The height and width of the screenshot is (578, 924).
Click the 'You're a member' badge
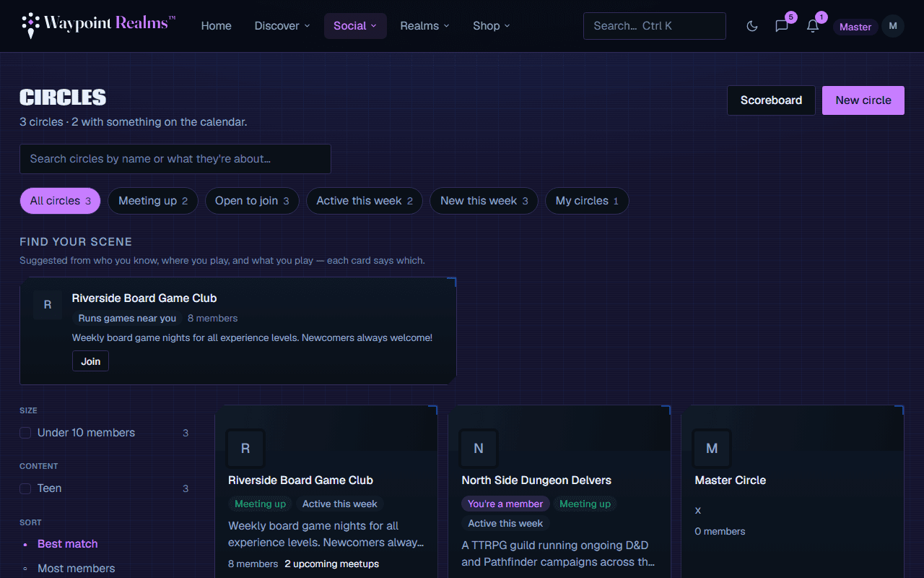(x=505, y=504)
